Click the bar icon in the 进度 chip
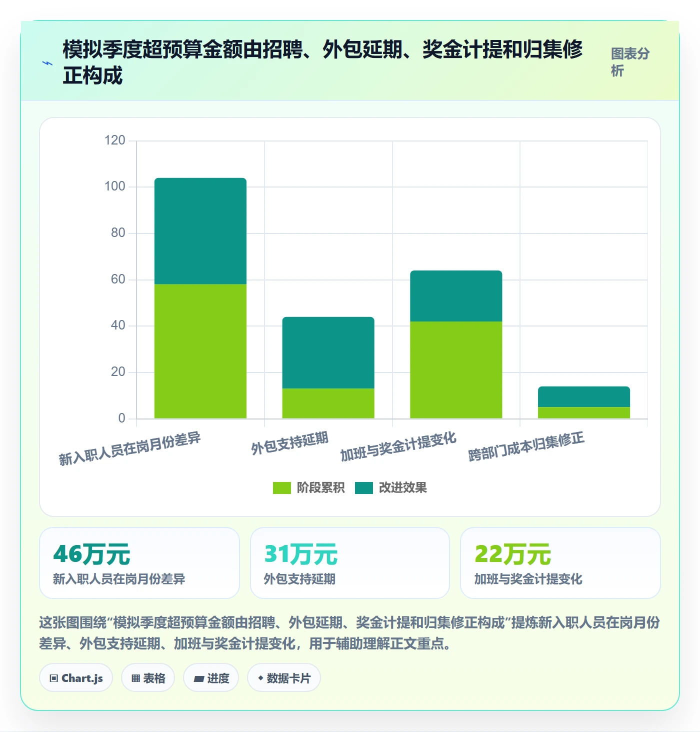The image size is (700, 732). 198,678
